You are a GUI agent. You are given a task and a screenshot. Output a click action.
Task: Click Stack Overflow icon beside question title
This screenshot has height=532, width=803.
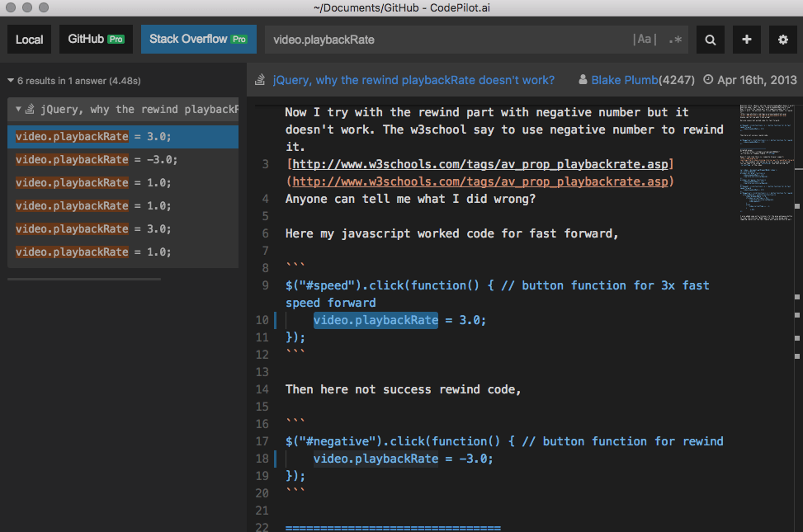click(x=260, y=80)
